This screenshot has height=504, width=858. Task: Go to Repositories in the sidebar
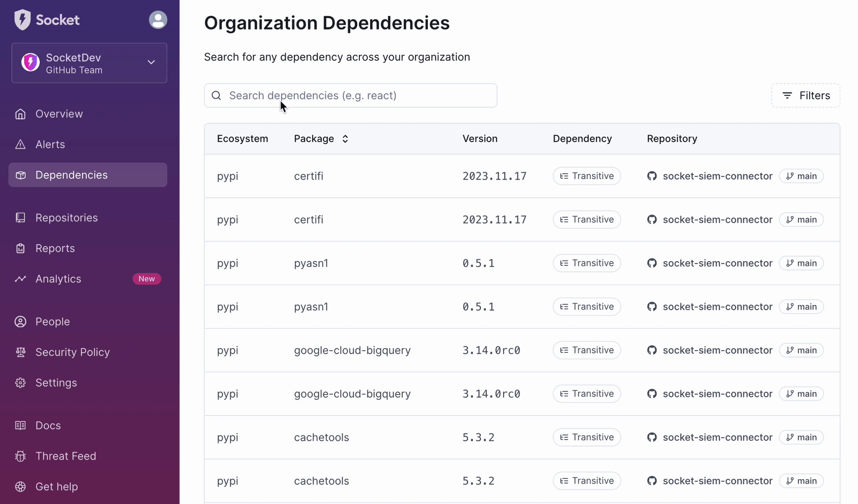[66, 218]
